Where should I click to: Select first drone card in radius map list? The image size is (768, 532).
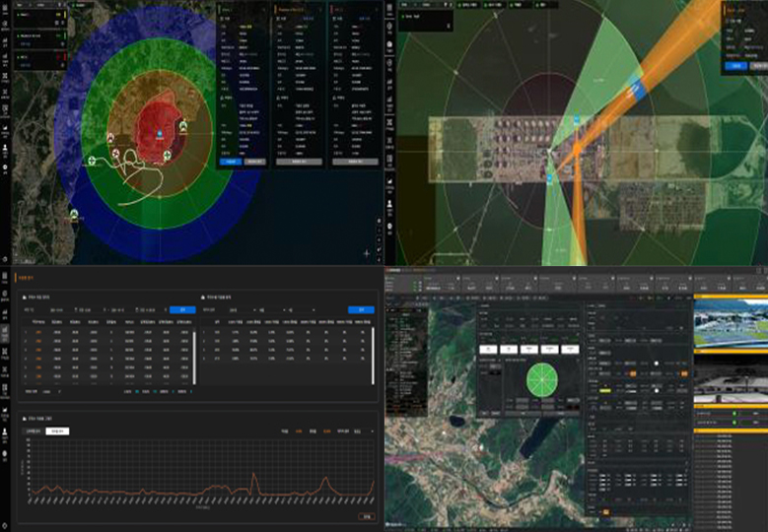click(39, 17)
